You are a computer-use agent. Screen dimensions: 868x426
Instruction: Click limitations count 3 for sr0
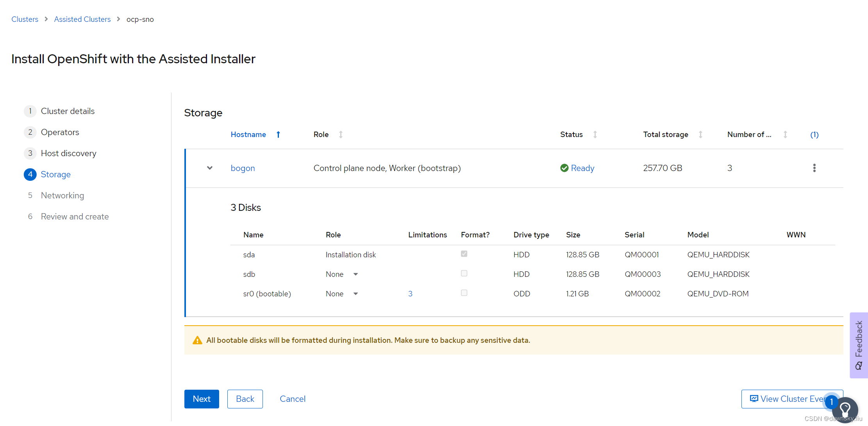410,294
